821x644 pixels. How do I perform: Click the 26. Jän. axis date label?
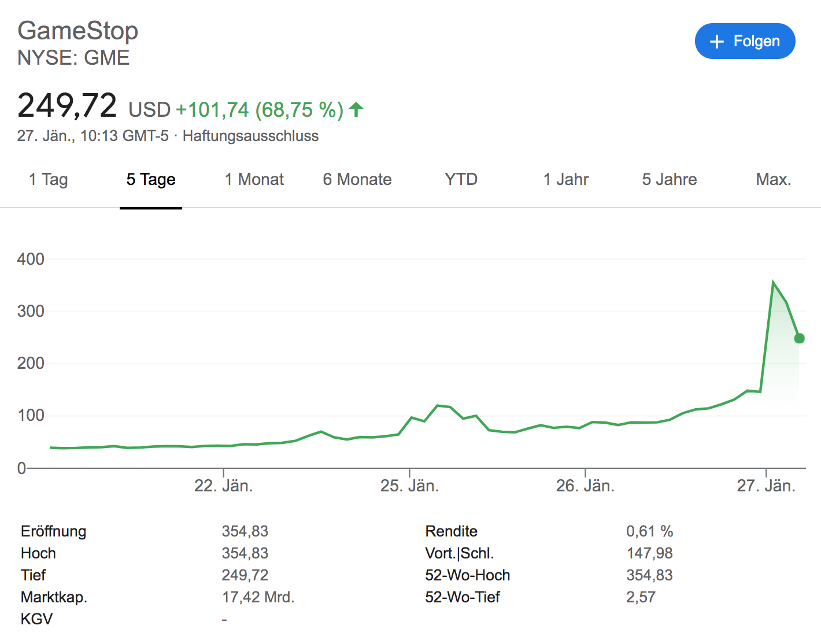[585, 486]
